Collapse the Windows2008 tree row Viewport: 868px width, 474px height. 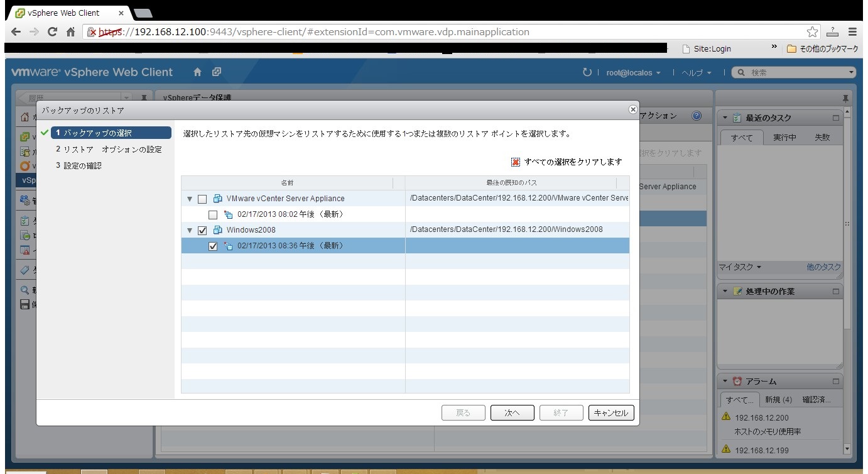190,230
